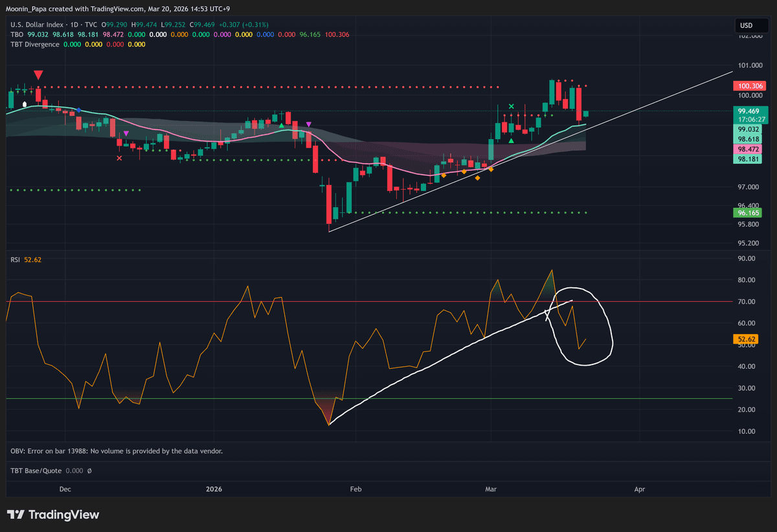Click the purple down-triangle marker in late January

[x=309, y=124]
